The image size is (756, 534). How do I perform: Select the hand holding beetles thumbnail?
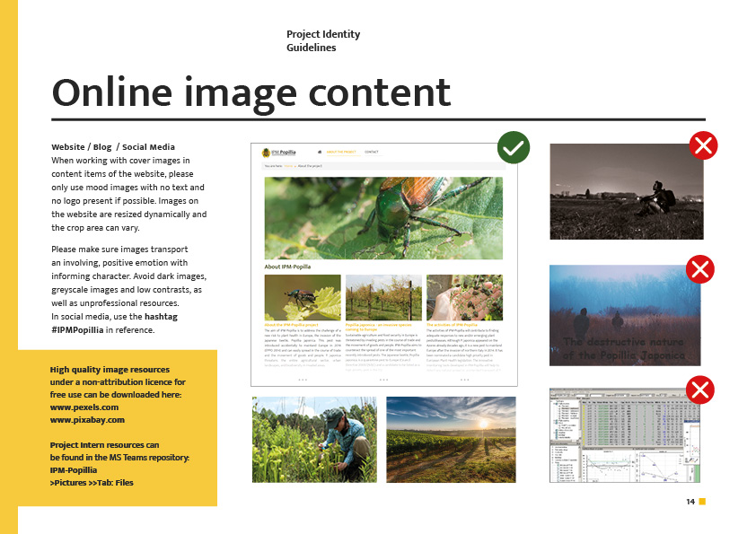click(x=464, y=297)
